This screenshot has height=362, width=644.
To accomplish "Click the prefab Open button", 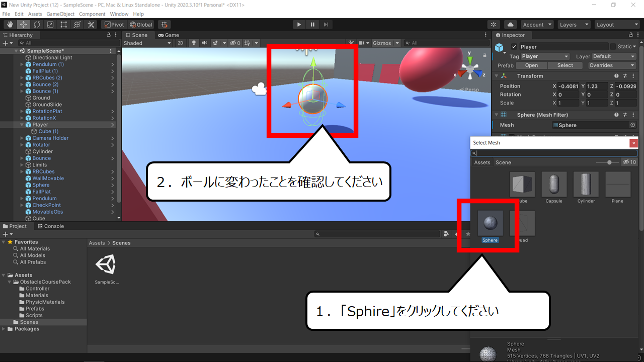I will point(531,65).
